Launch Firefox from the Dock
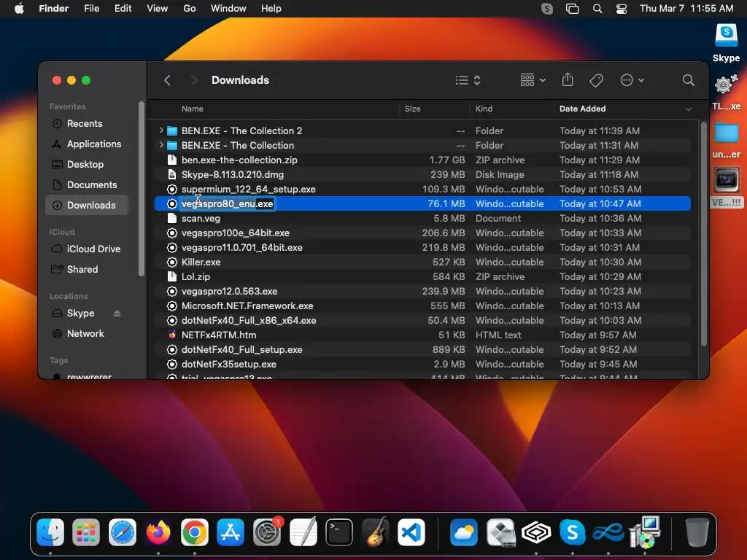Screen dimensions: 747x560 pyautogui.click(x=158, y=532)
